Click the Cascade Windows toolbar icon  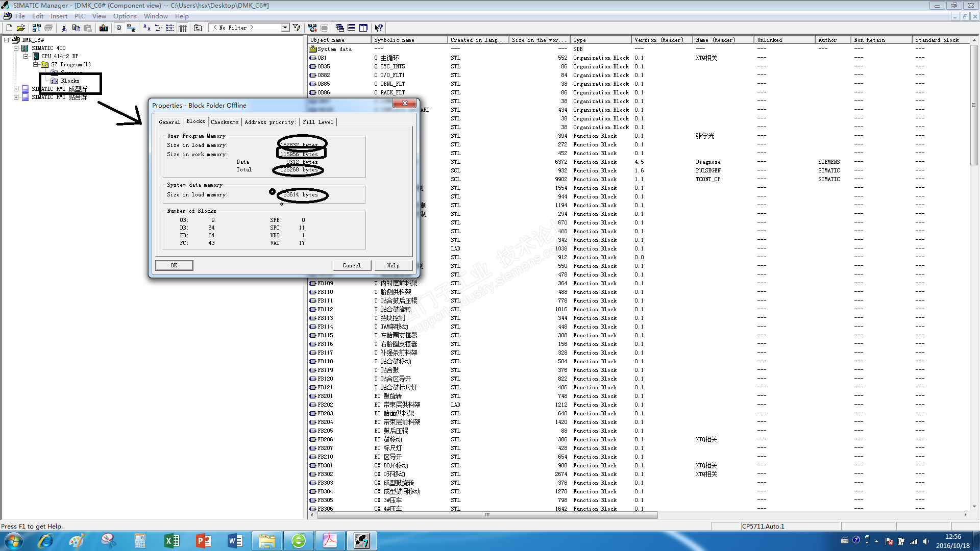[340, 28]
